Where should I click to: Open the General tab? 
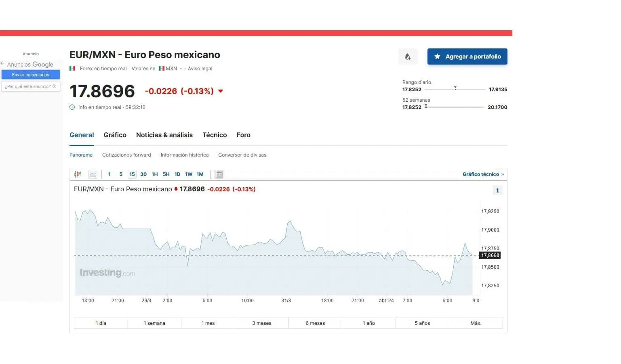pos(82,135)
